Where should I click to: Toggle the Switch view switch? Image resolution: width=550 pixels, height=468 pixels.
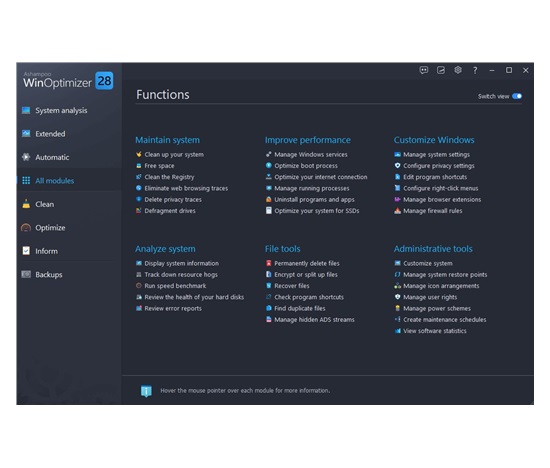[517, 96]
